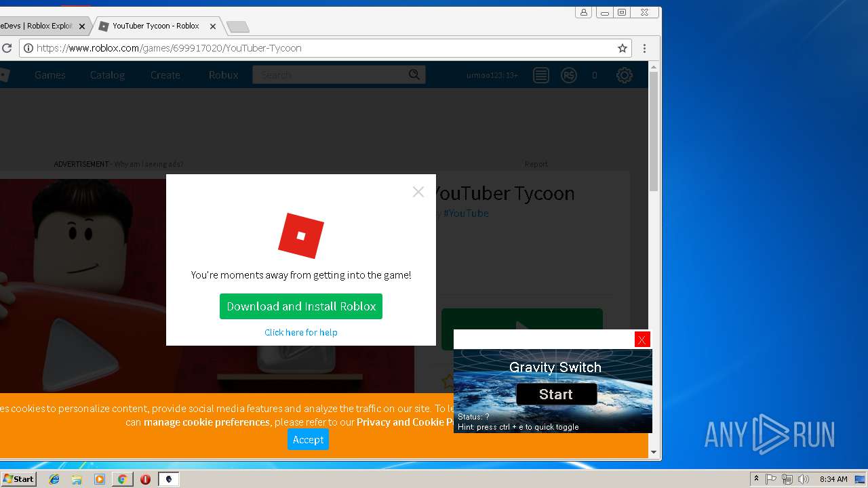
Task: Open the Opera taskbar icon
Action: pyautogui.click(x=145, y=479)
